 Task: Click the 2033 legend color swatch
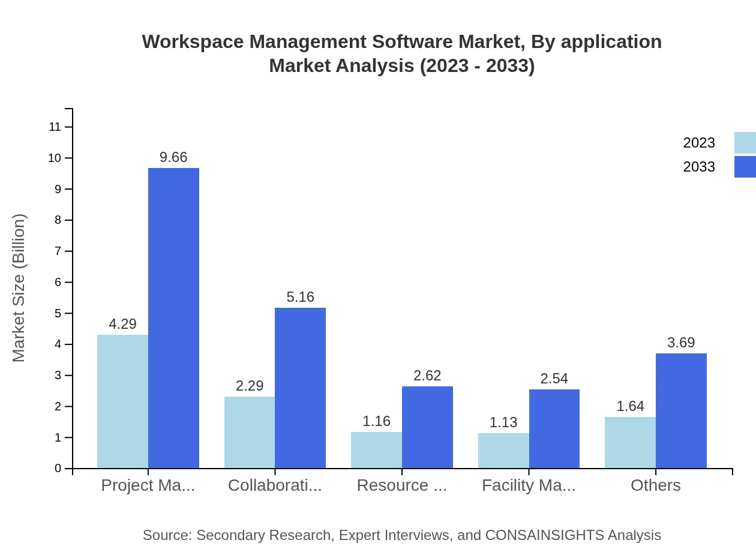[x=744, y=166]
